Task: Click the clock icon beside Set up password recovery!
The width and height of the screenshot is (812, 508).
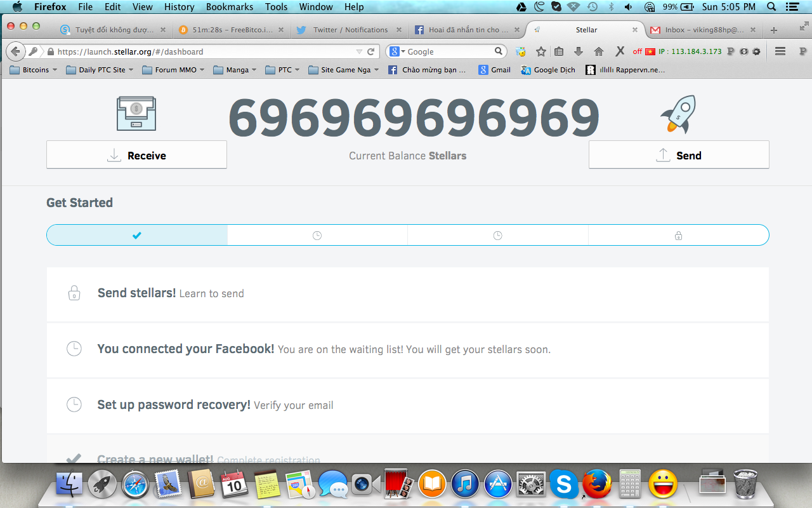Action: pyautogui.click(x=74, y=404)
